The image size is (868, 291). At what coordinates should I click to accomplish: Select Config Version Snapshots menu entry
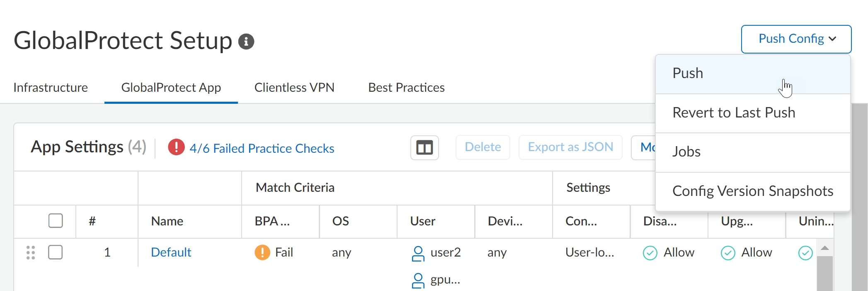(x=752, y=191)
